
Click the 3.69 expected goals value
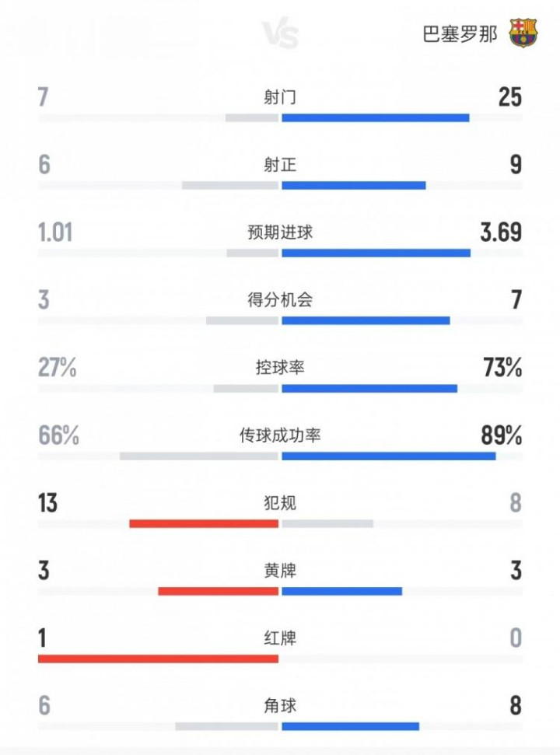click(x=500, y=232)
